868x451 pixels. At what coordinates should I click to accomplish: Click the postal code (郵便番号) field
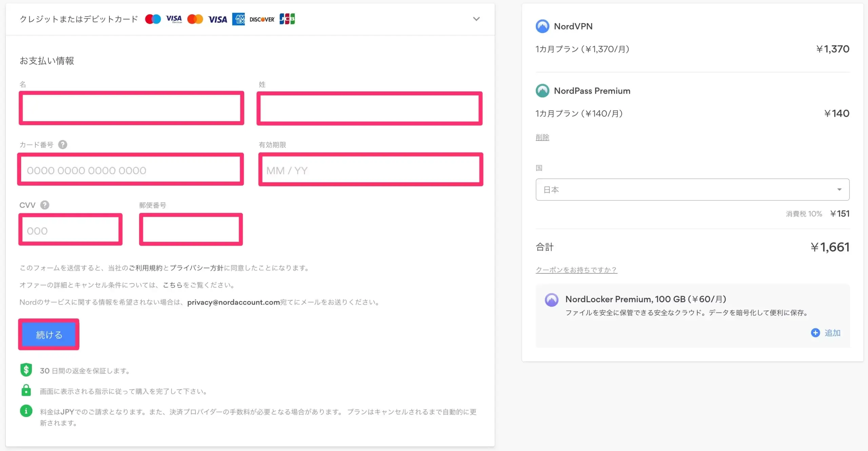click(191, 230)
